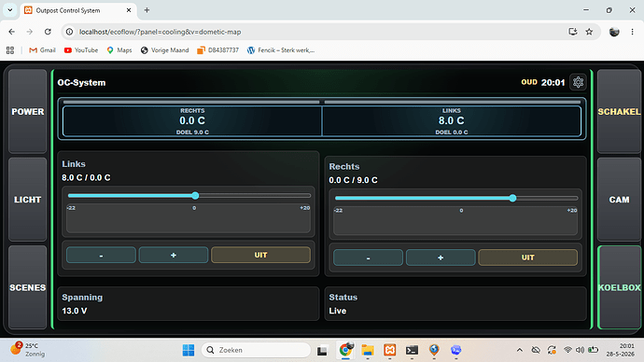
Task: Click the Links 8.0 C / 0.0 C reading
Action: pos(86,177)
